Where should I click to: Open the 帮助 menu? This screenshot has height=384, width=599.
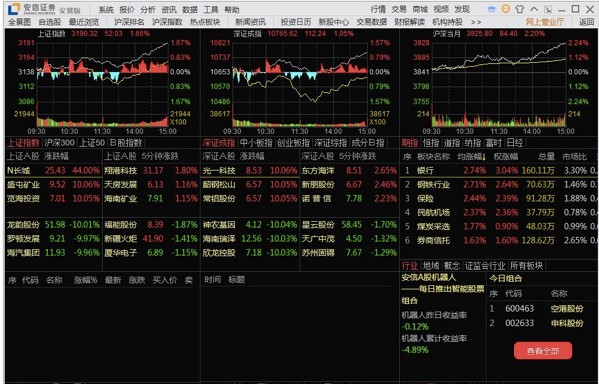(x=232, y=10)
